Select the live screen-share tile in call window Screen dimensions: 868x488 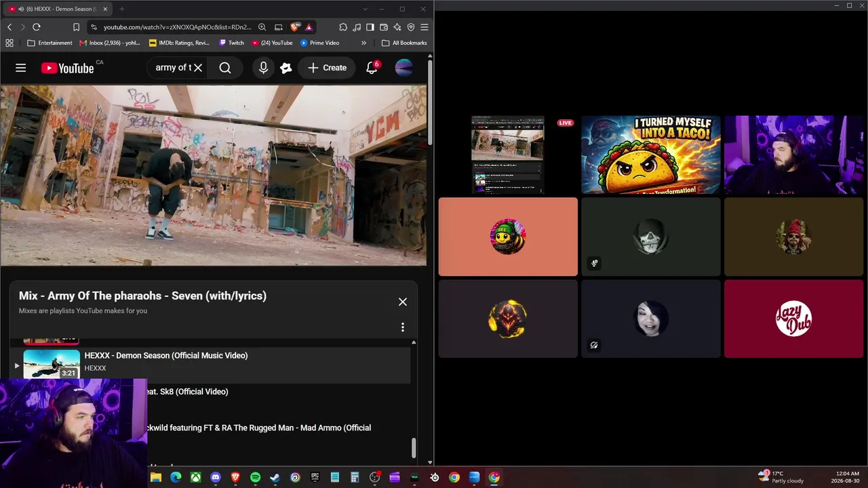[x=508, y=155]
